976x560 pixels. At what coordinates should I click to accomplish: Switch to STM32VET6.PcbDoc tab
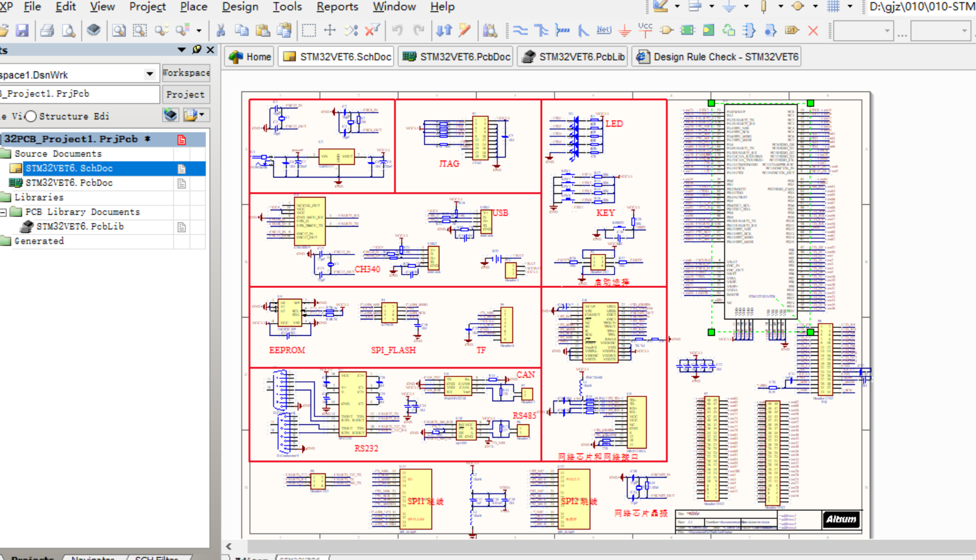coord(456,56)
